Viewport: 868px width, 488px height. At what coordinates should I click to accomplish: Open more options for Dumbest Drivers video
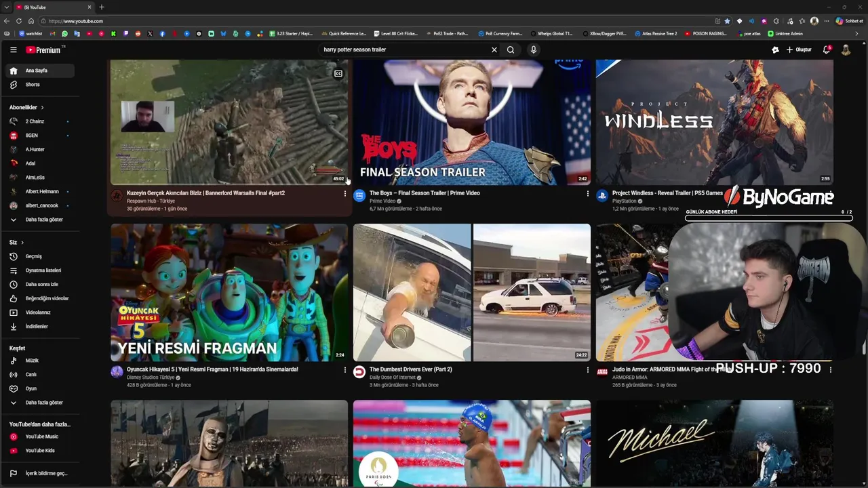[587, 370]
